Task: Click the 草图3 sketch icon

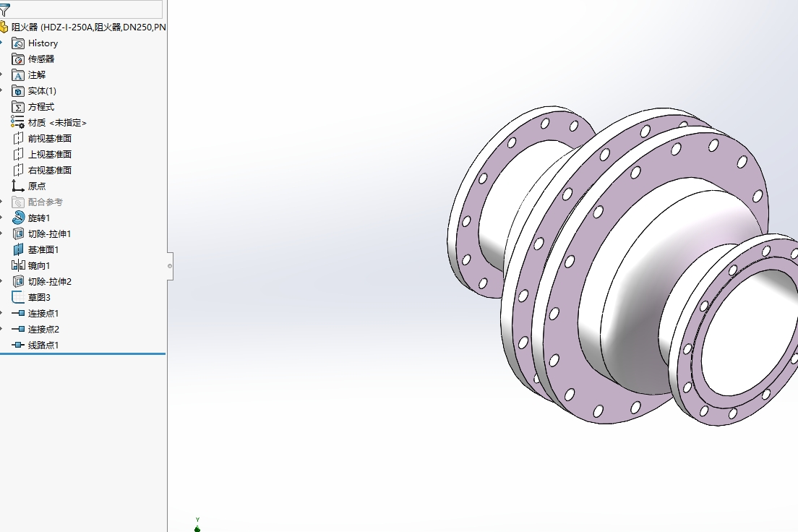Action: (18, 297)
